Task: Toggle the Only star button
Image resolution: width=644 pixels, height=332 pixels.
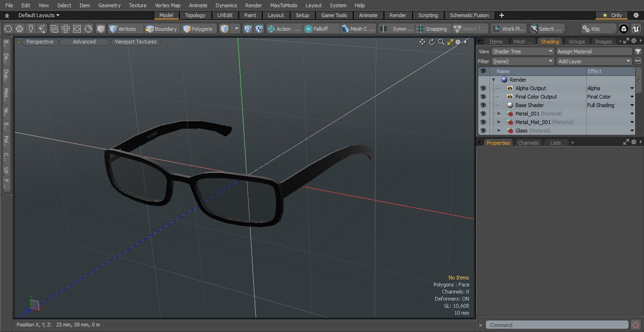Action: [612, 15]
